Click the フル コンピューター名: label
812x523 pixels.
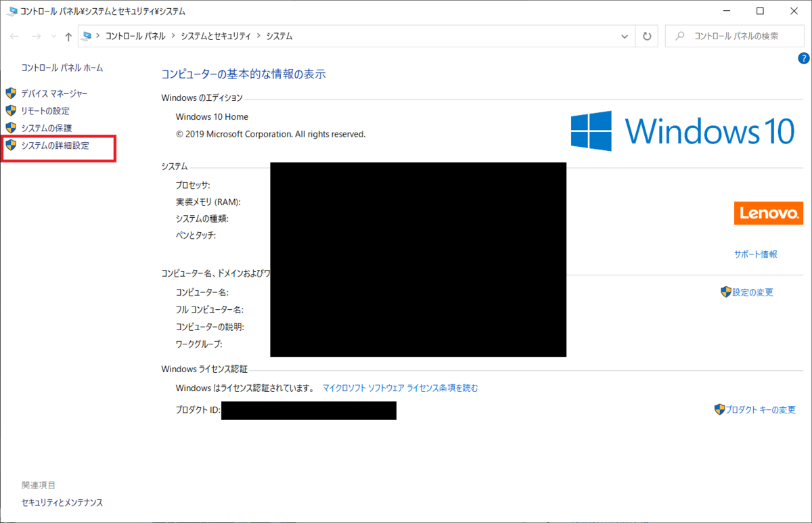pos(209,310)
